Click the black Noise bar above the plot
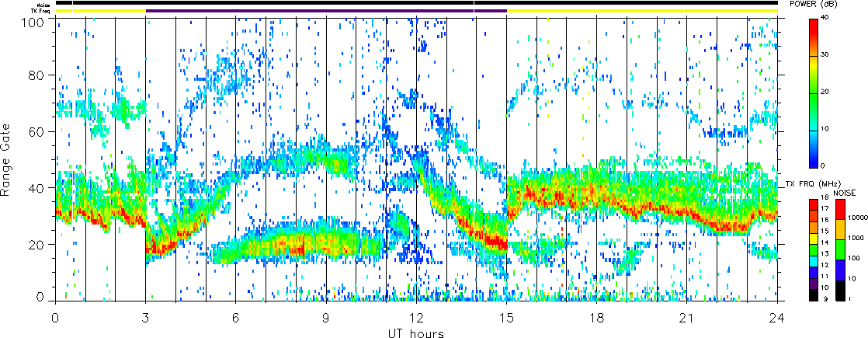This screenshot has width=868, height=338. (x=416, y=3)
